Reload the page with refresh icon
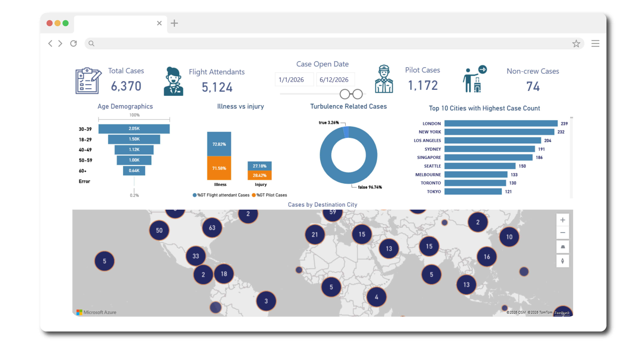 coord(73,43)
